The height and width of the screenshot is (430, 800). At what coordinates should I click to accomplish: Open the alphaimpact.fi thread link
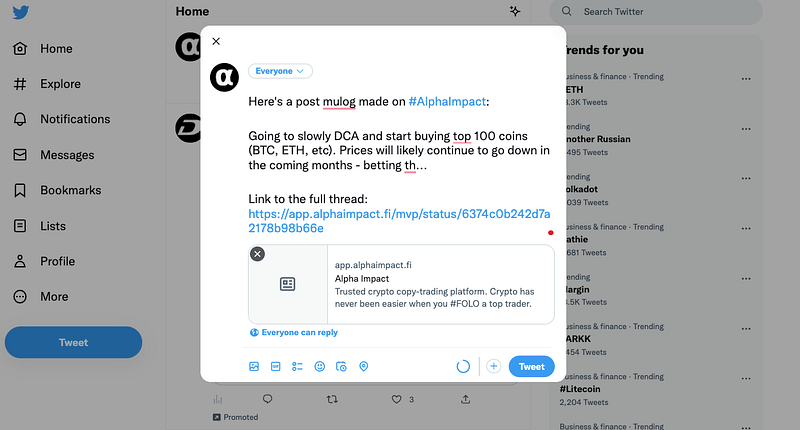point(399,221)
